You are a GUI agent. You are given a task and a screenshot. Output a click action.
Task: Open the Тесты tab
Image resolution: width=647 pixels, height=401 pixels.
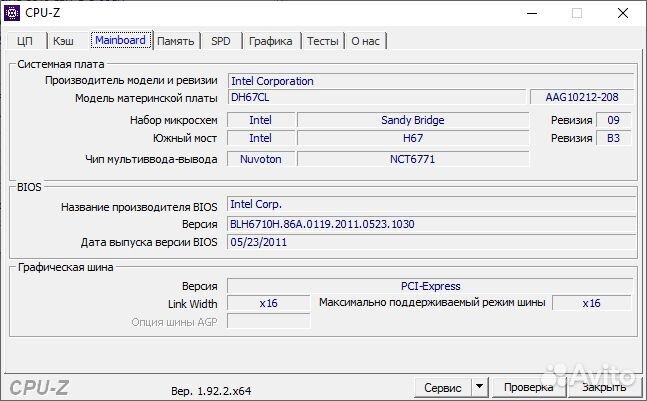pyautogui.click(x=322, y=41)
